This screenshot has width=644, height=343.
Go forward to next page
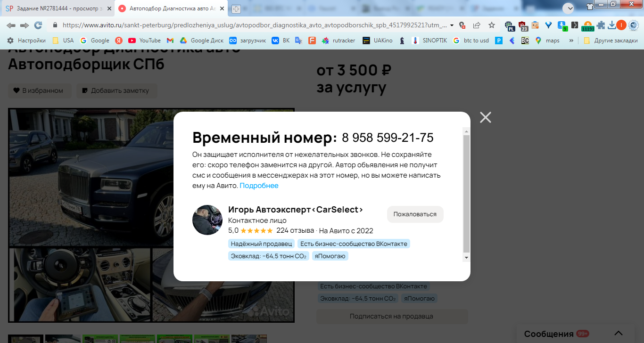coord(25,25)
